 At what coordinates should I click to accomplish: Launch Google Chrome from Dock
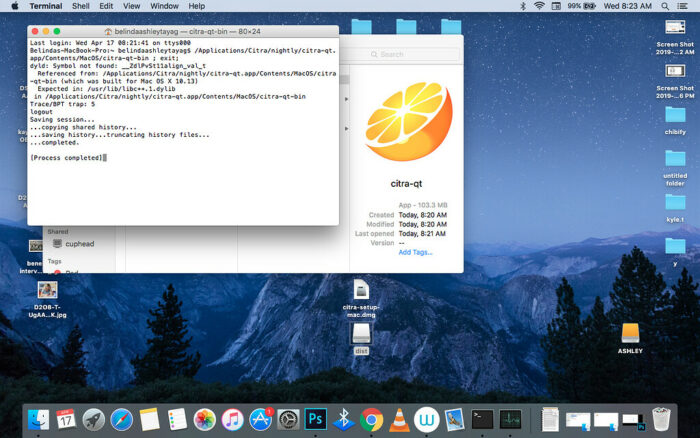(x=371, y=420)
